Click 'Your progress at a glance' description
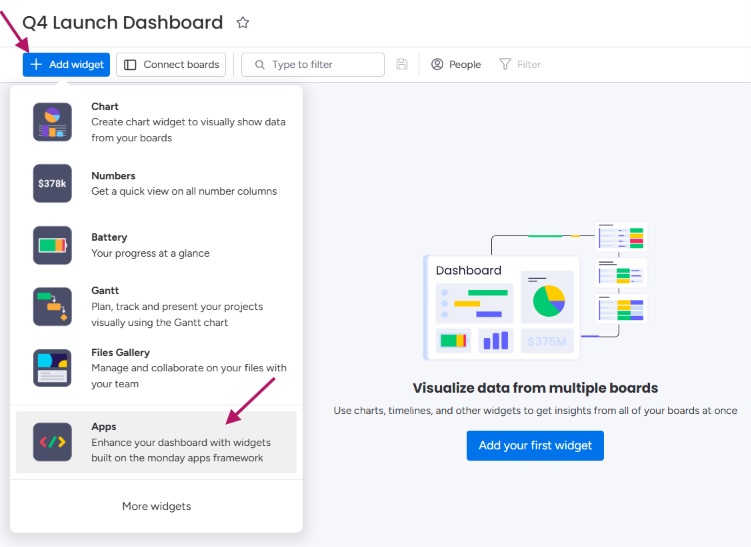The width and height of the screenshot is (751, 547). [x=150, y=253]
